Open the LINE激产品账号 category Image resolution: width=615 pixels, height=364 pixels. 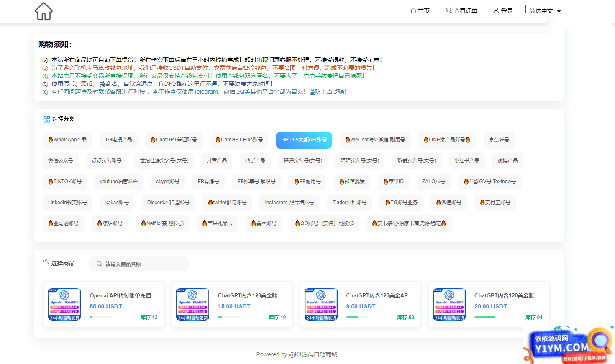(447, 140)
